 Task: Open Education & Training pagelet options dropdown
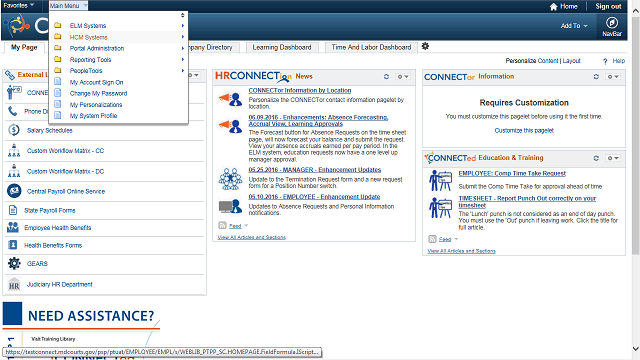(x=612, y=158)
